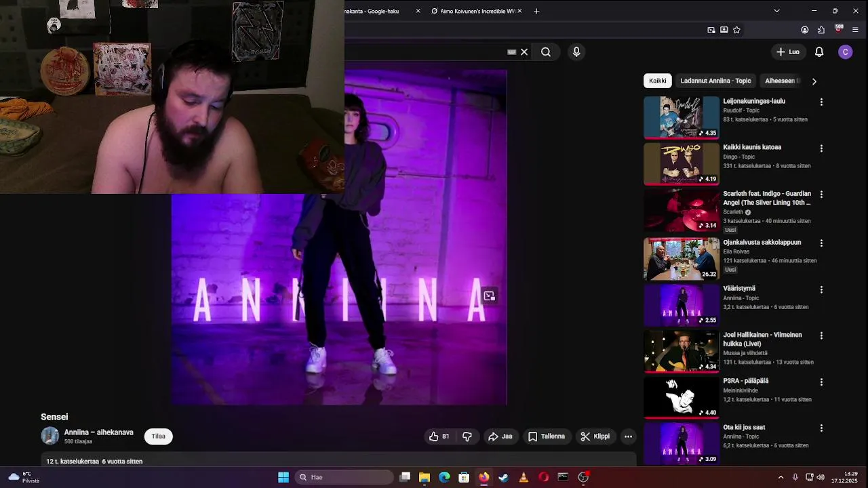Open Vääristymä video title
Viewport: 868px width, 488px height.
tap(739, 288)
